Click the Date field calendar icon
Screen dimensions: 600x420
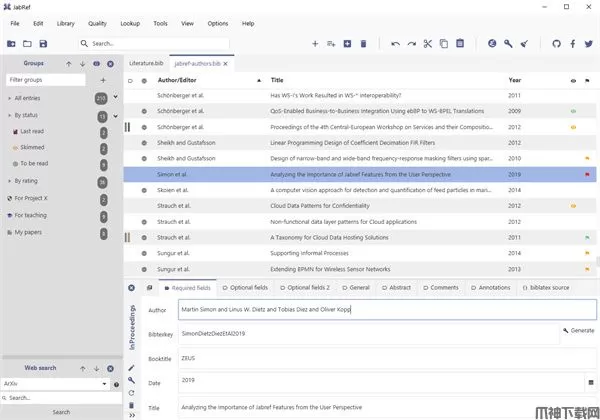[591, 382]
